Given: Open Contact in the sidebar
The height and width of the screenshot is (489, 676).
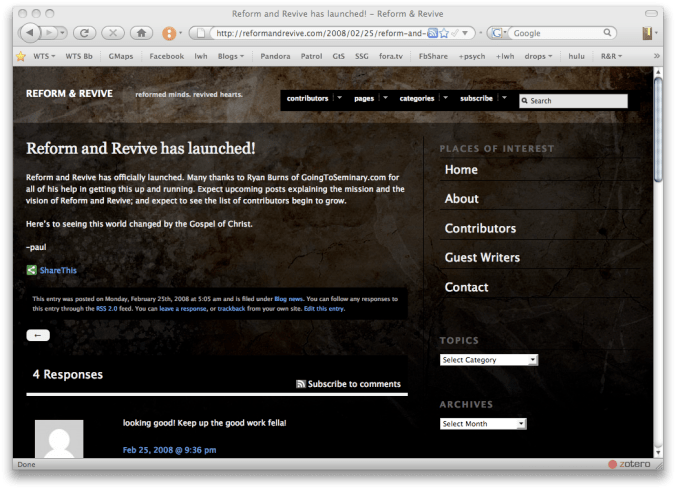Looking at the screenshot, I should (466, 288).
